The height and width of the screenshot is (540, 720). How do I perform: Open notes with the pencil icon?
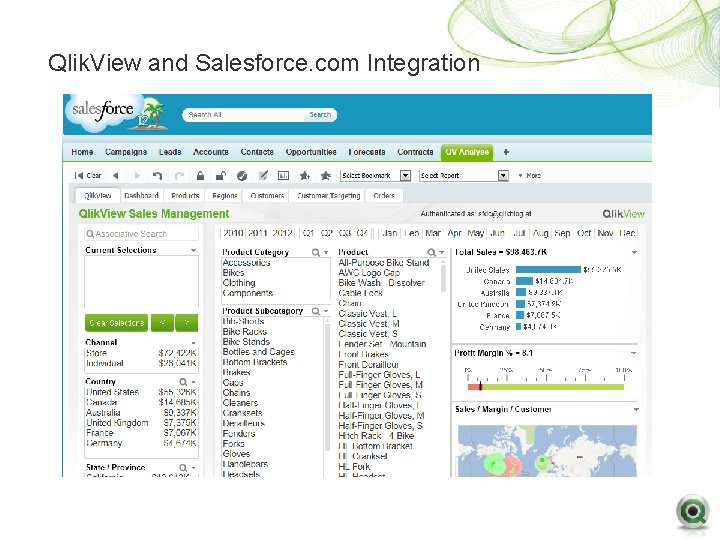pyautogui.click(x=263, y=175)
